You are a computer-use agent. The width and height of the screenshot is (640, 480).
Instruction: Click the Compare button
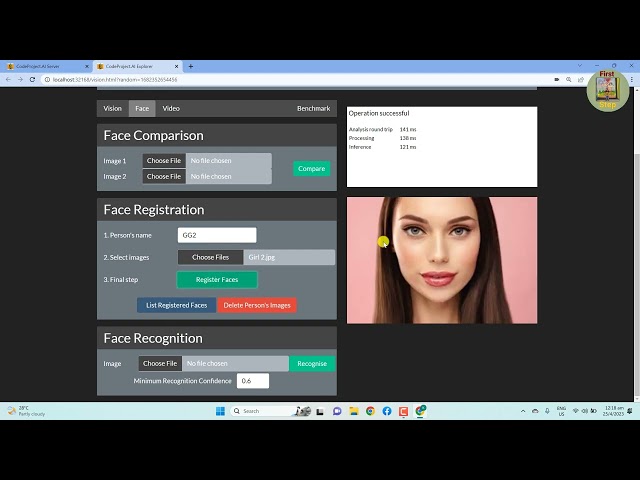pos(311,169)
